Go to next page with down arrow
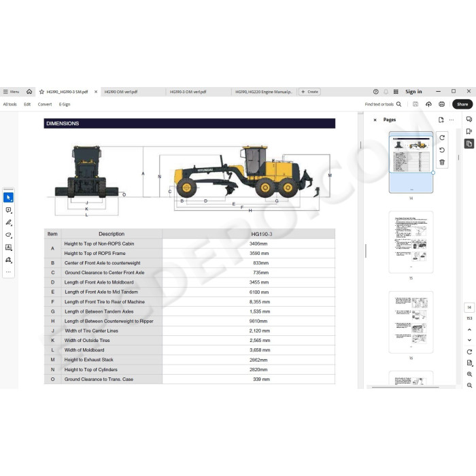This screenshot has width=476, height=476. pos(469,340)
